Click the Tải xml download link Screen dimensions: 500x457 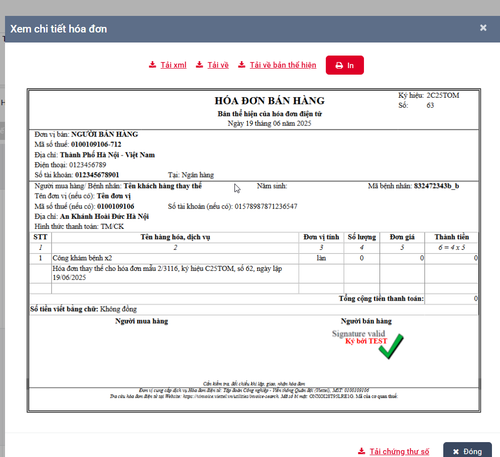[173, 65]
